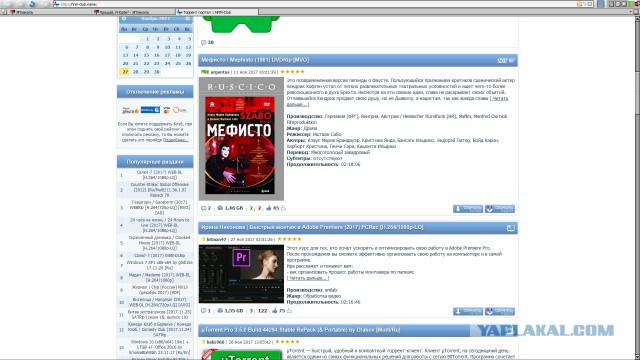Go to previous month in the calendar
Viewport: 640px width, 360px height.
click(124, 19)
